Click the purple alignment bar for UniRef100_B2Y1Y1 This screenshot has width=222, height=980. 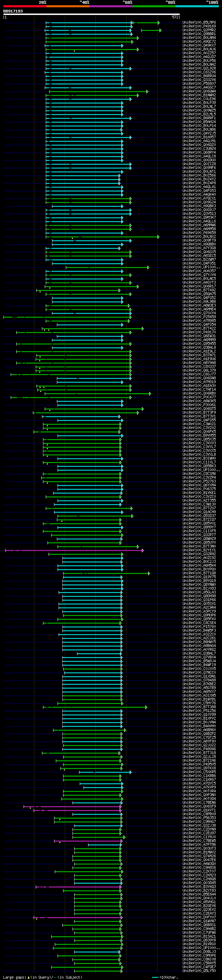click(x=74, y=550)
